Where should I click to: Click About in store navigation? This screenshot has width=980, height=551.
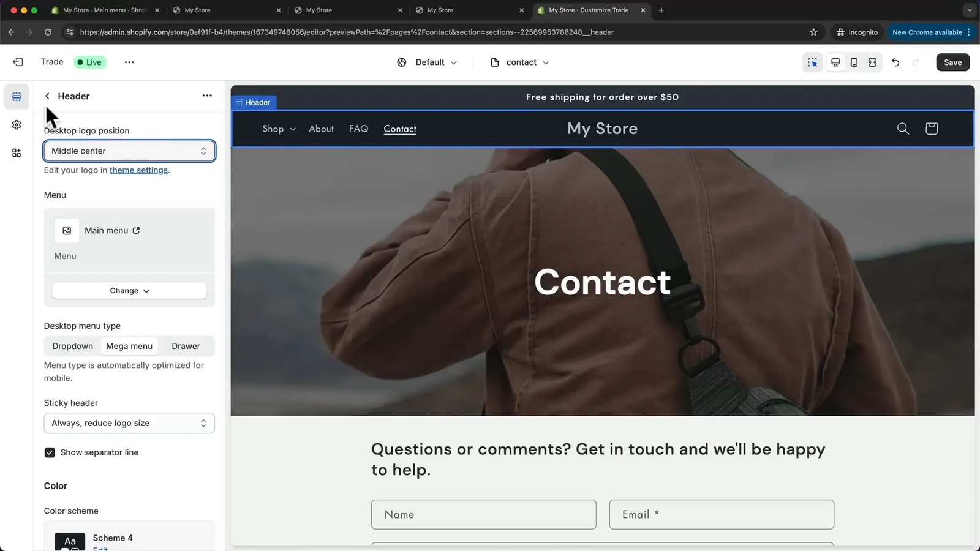pos(322,129)
